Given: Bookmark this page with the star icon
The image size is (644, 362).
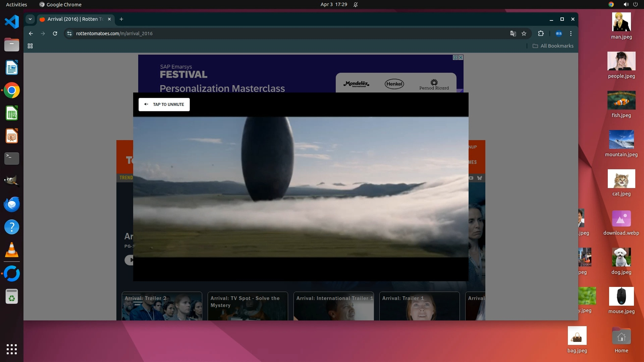Looking at the screenshot, I should (x=524, y=34).
